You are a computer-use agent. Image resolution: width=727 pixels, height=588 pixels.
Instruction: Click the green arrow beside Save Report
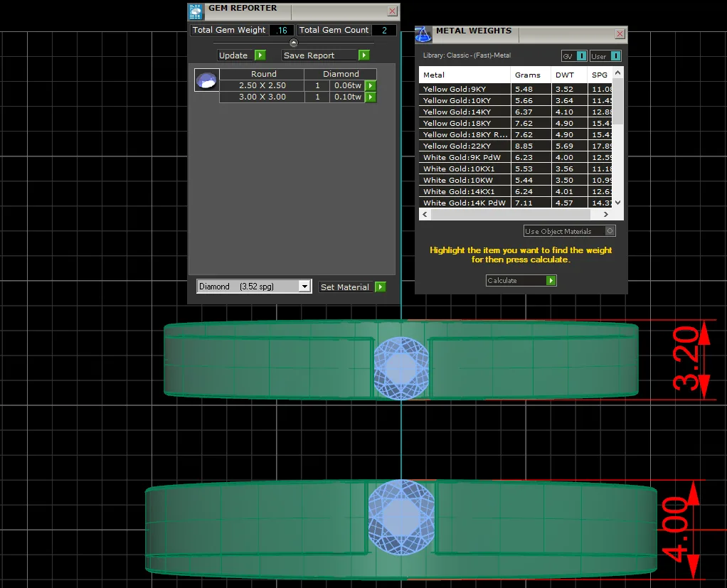pos(364,55)
